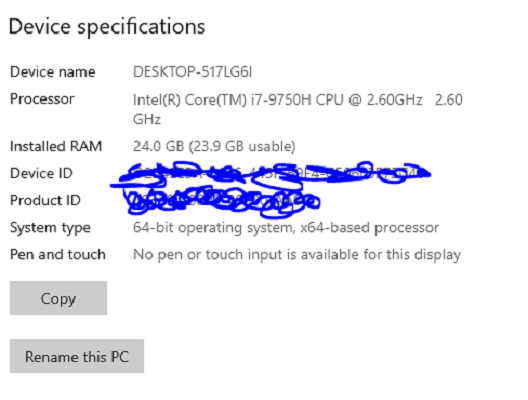Click the x64-based processor text
Screen dimensions: 528x400
point(369,228)
